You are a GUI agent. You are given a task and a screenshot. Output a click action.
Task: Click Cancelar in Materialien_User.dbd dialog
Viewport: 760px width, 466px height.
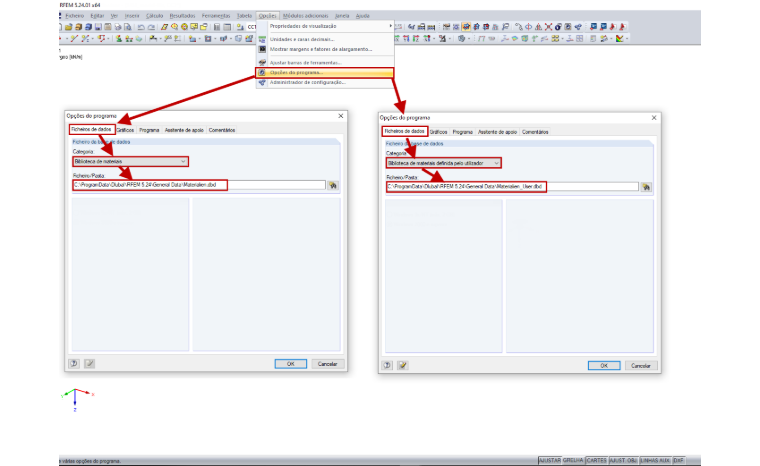[x=641, y=366]
